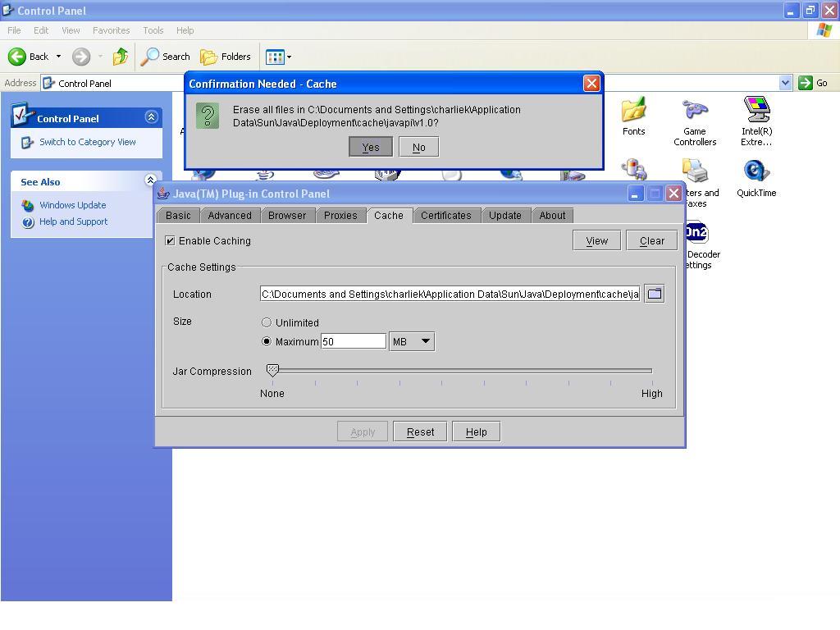840x630 pixels.
Task: Open the MB size unit dropdown
Action: pos(411,341)
